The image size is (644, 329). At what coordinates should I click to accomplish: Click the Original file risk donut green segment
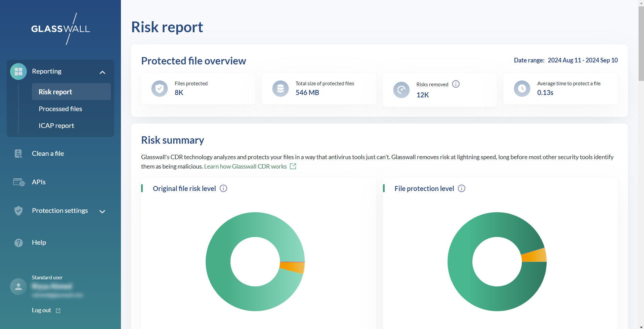click(x=218, y=262)
